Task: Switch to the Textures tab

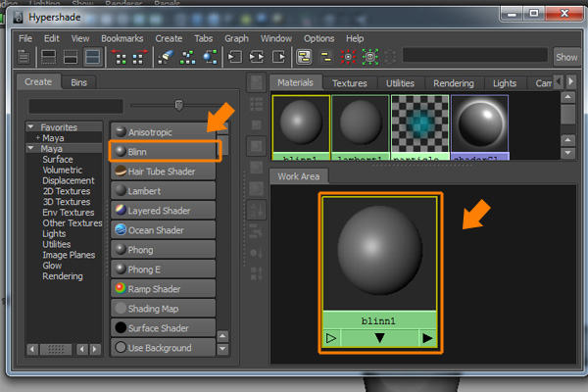Action: [x=349, y=83]
